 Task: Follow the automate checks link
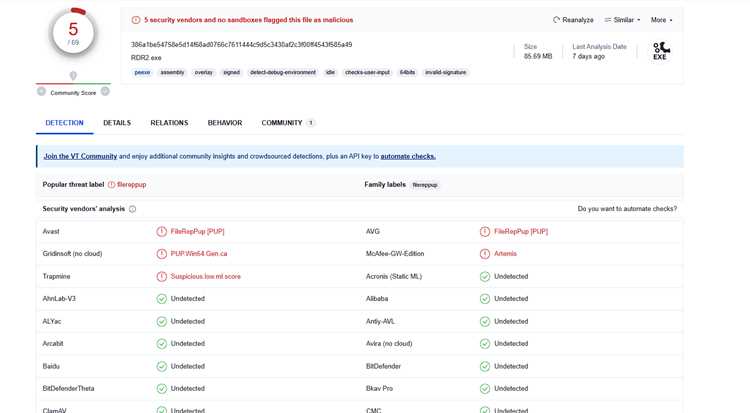tap(408, 156)
